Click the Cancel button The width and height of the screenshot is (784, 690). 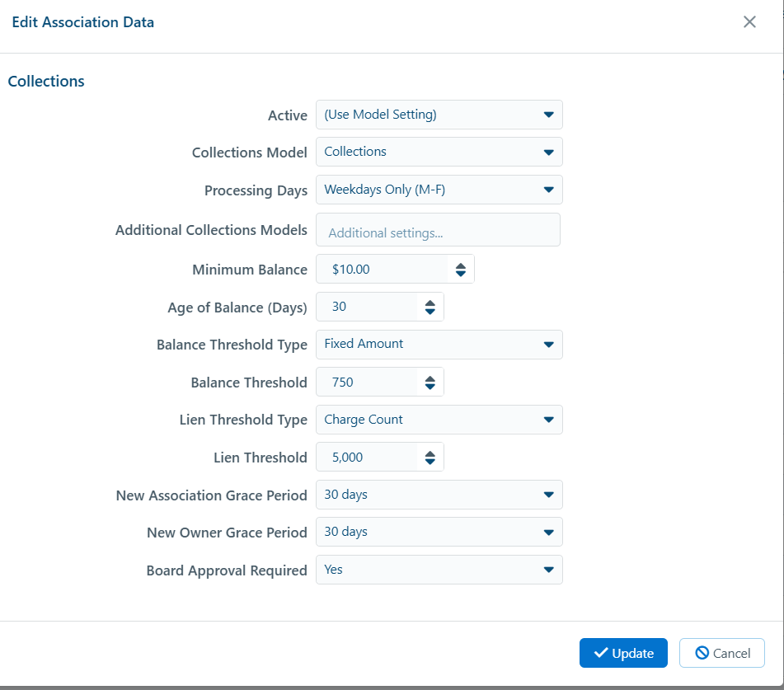(721, 653)
